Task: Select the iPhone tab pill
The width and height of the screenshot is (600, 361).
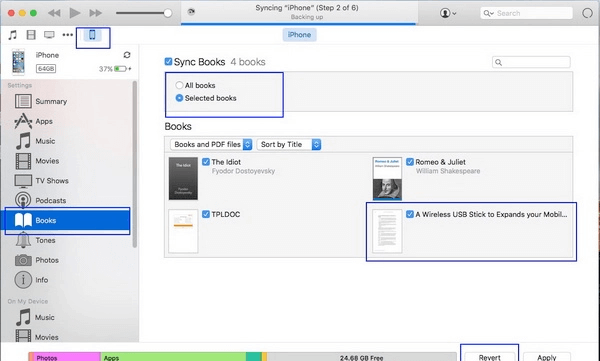Action: click(299, 35)
